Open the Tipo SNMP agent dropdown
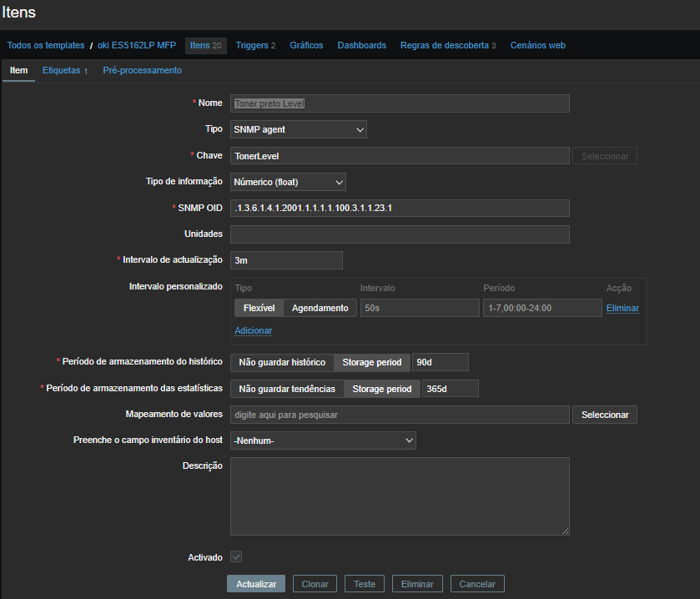Screen dimensions: 700x599 click(x=298, y=129)
